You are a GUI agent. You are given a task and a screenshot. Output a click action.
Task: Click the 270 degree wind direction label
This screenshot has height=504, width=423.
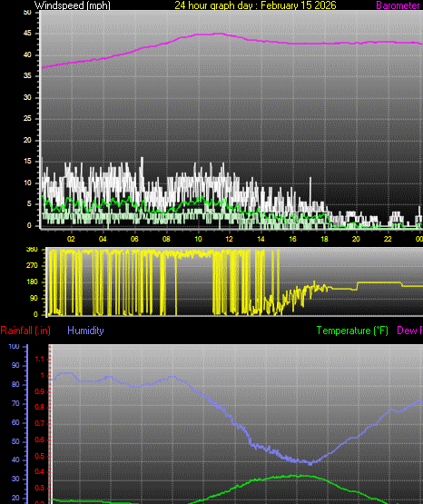32,265
